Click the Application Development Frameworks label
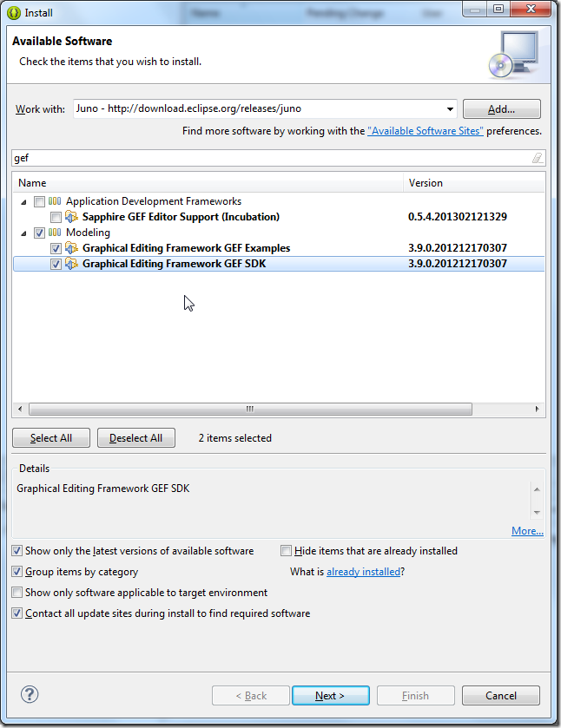 click(x=154, y=201)
